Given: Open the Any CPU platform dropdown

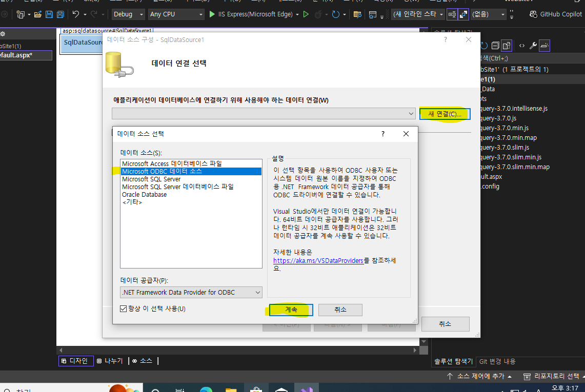Looking at the screenshot, I should (176, 14).
